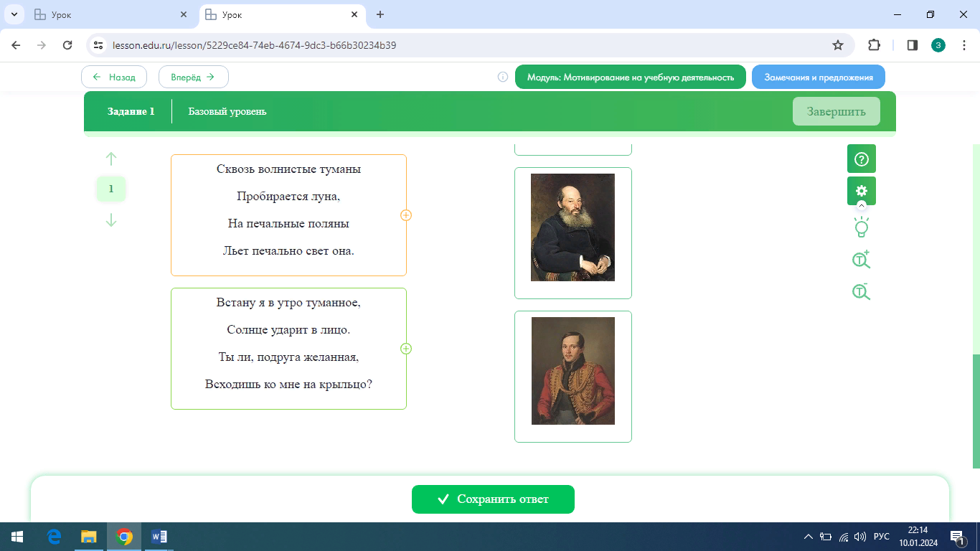Focus the address bar URL

[x=255, y=45]
